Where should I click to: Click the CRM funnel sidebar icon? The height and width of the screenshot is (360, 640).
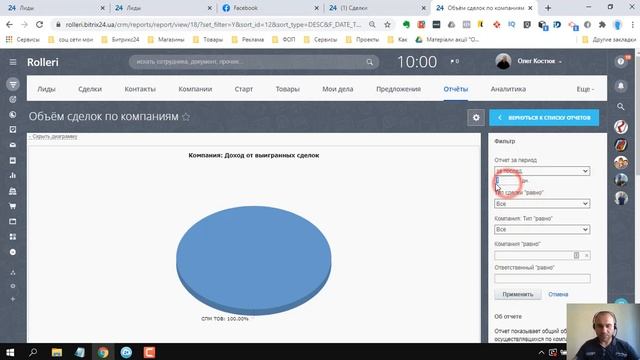13,84
